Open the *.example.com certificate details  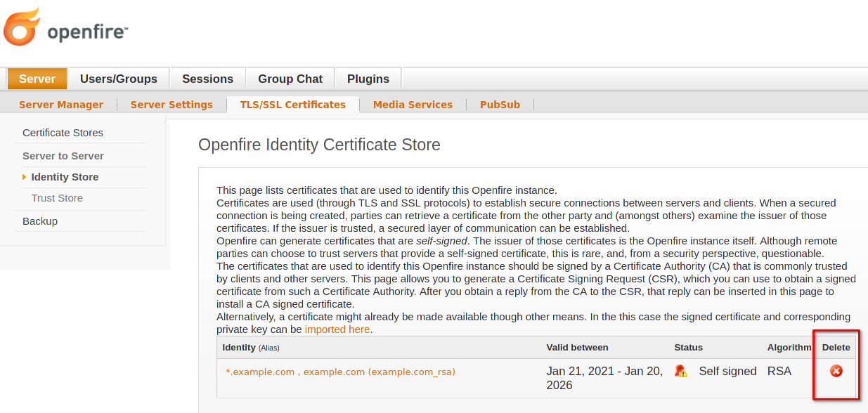(x=340, y=372)
